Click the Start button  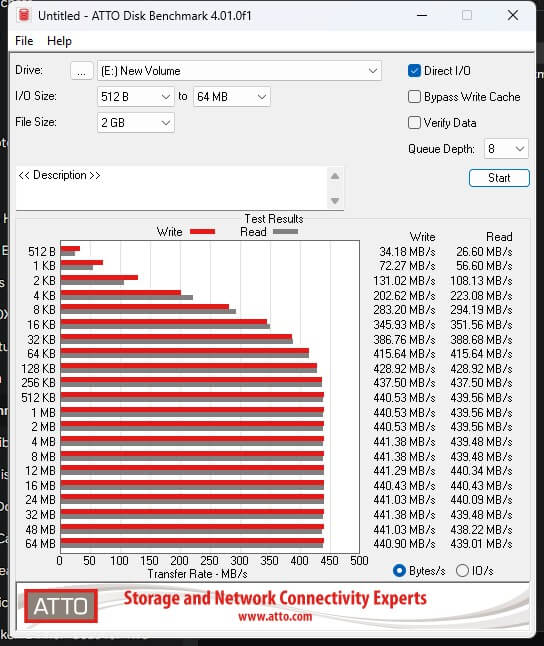(x=499, y=178)
